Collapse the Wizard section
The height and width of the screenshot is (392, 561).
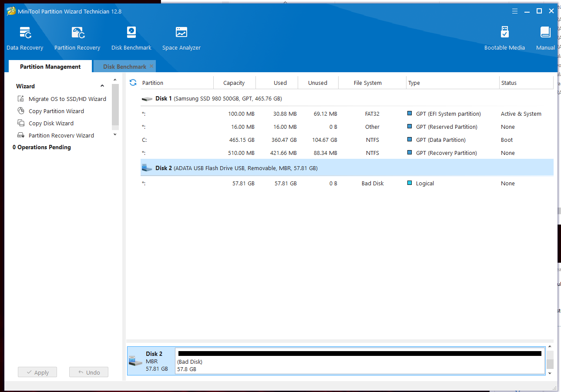102,86
